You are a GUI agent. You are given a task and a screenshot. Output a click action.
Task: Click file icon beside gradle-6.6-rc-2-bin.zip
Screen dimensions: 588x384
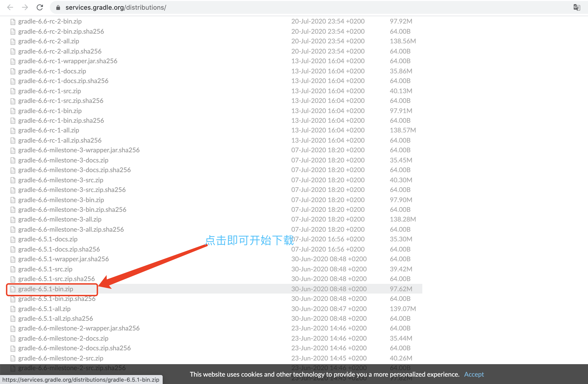[13, 22]
